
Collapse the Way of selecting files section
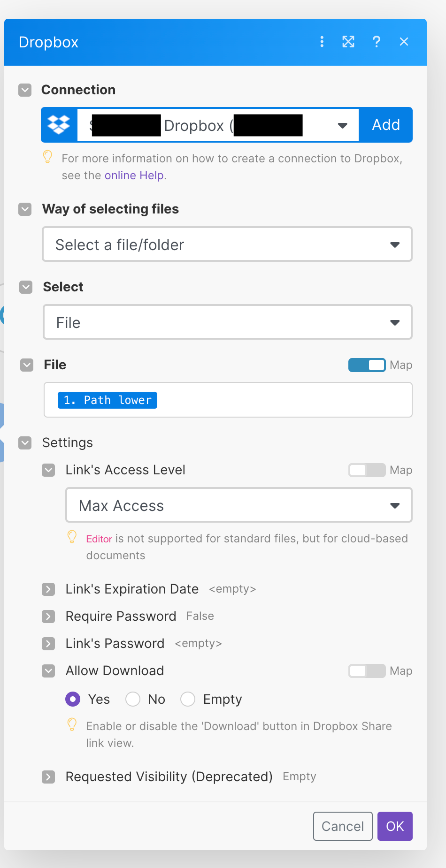pos(25,209)
